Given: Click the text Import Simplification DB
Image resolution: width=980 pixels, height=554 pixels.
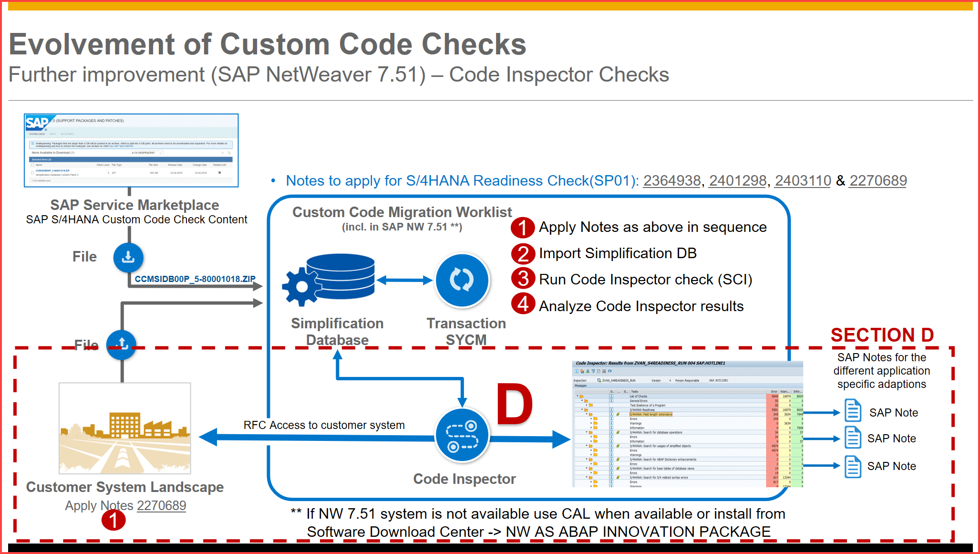Looking at the screenshot, I should pos(618,253).
